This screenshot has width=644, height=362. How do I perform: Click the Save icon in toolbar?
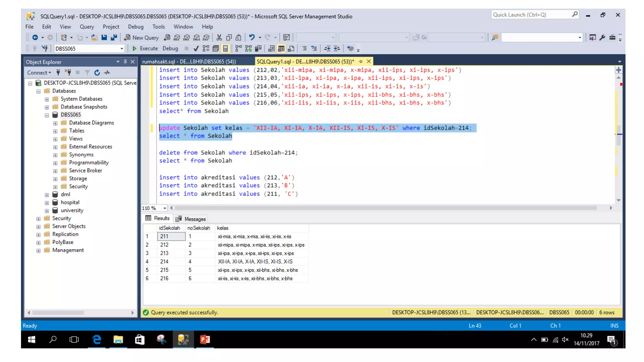tap(104, 38)
